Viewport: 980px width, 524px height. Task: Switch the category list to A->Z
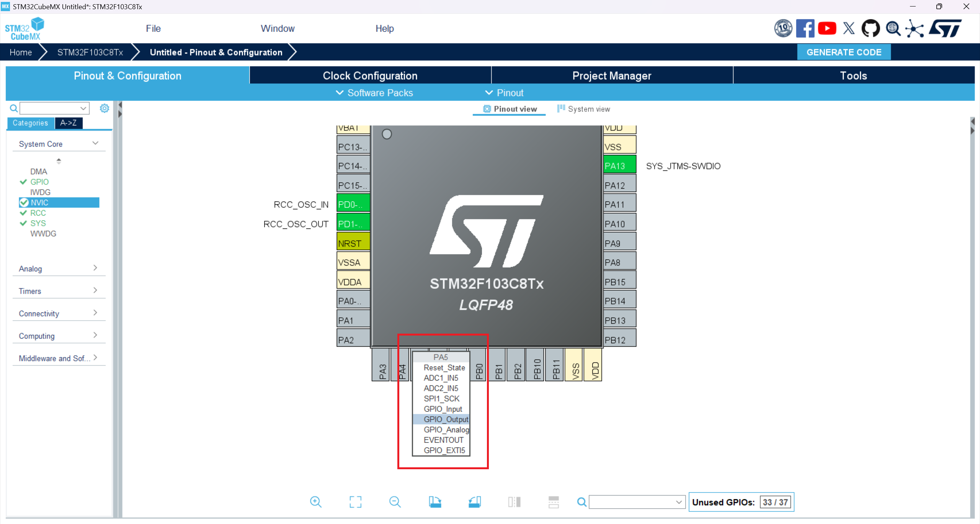pyautogui.click(x=68, y=123)
